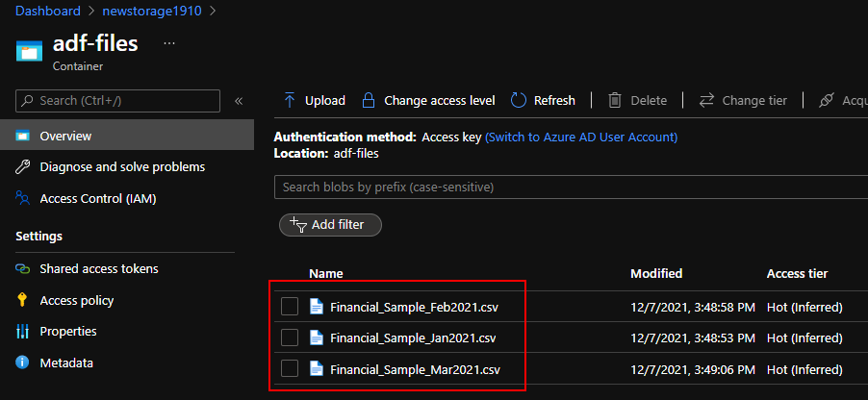Open the more options ellipsis beside adf-files
Image resolution: width=868 pixels, height=400 pixels.
tap(169, 44)
